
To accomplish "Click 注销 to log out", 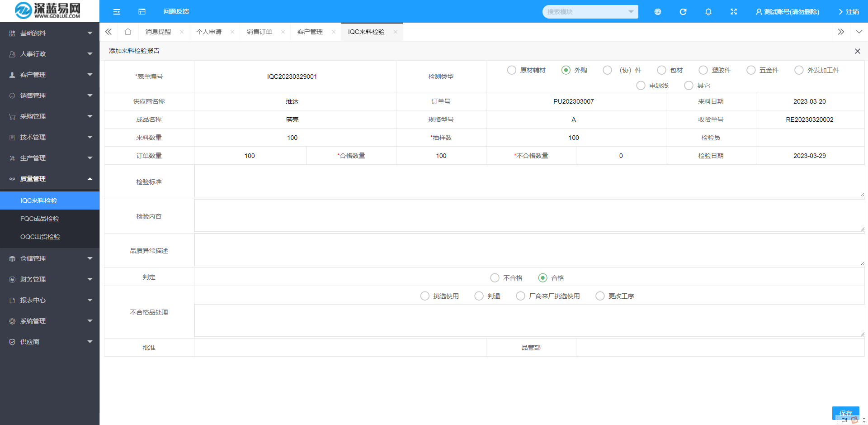I will (x=849, y=12).
